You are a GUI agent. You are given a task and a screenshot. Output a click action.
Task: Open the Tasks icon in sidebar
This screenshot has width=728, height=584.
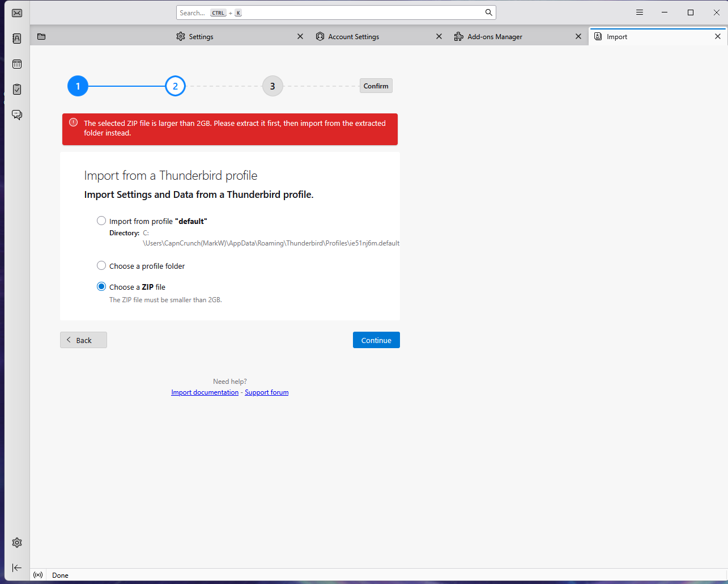click(x=17, y=89)
